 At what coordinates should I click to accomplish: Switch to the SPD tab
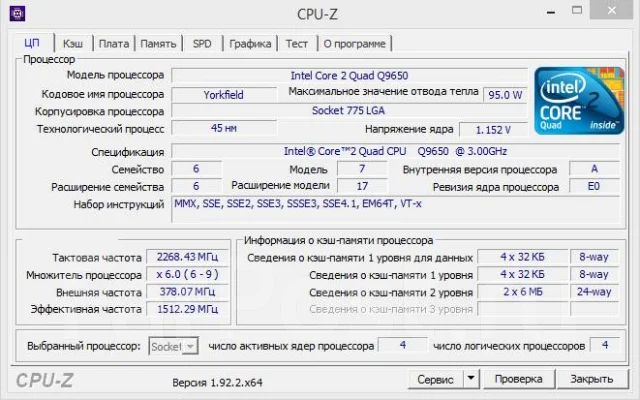click(202, 44)
